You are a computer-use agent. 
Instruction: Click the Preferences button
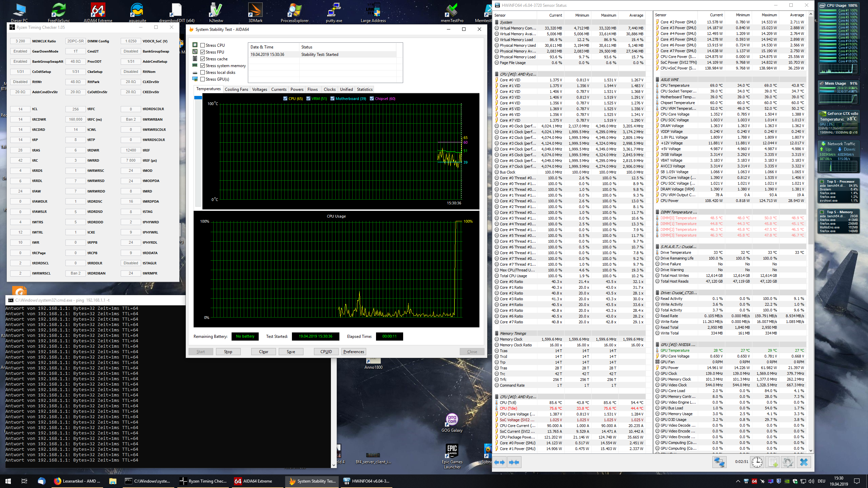tap(353, 352)
